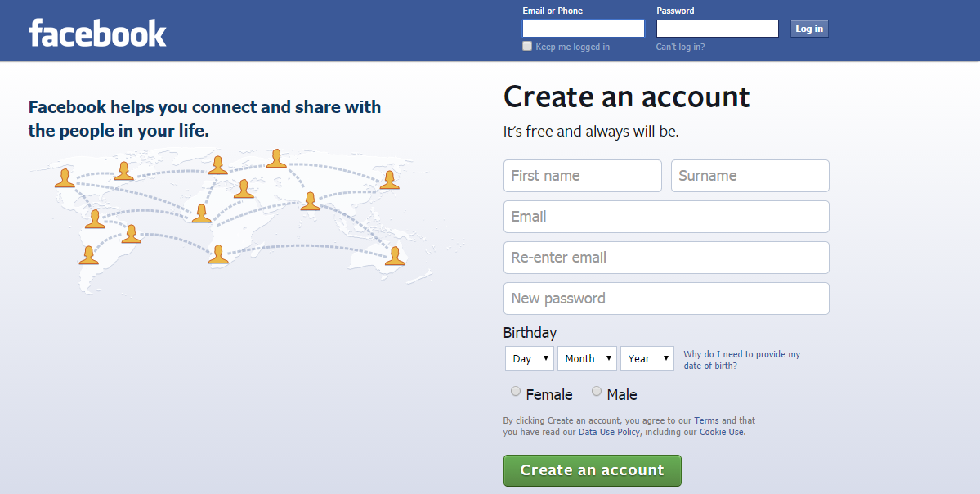Focus the Email signup field

point(666,217)
